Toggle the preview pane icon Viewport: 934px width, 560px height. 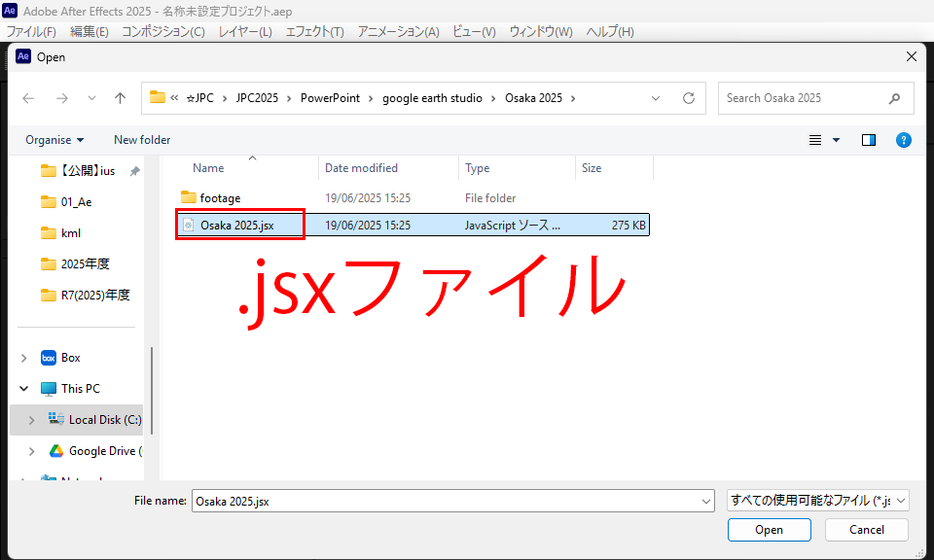(x=869, y=140)
